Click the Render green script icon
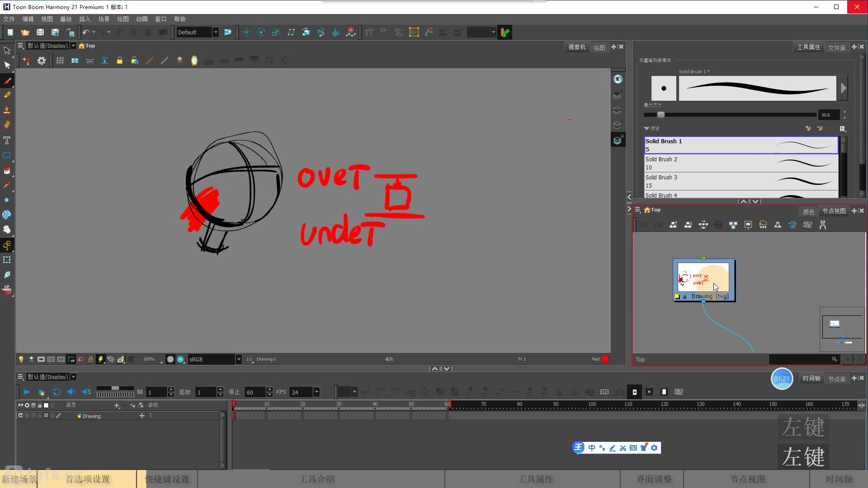The height and width of the screenshot is (488, 868). 505,32
